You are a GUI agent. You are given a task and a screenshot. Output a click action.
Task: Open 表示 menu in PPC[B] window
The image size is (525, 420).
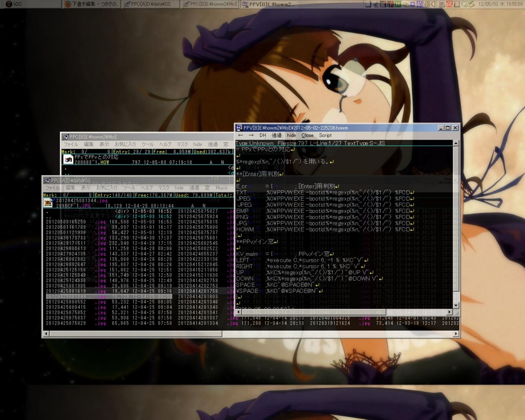click(104, 144)
